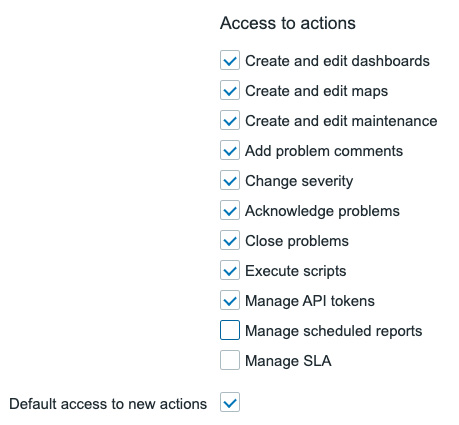Click the 'Default access to new actions' label
Screen dimensions: 459x425
(108, 404)
